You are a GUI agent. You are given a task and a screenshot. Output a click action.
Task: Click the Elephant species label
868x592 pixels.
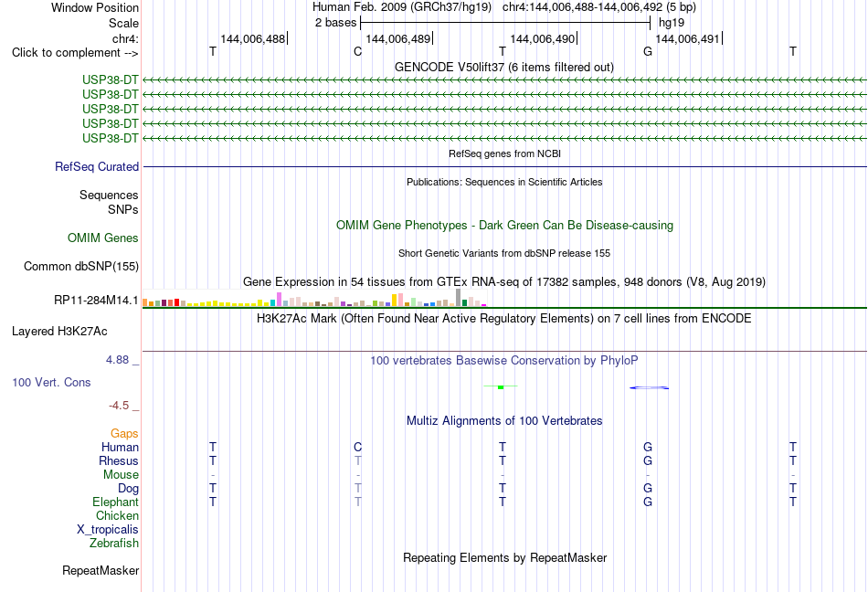click(x=116, y=502)
